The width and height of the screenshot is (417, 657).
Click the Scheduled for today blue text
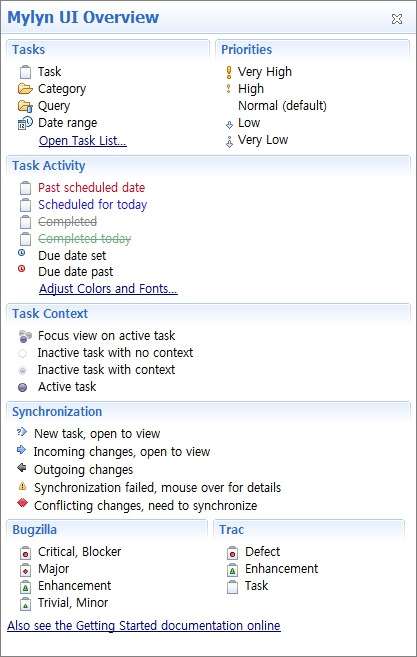coord(93,204)
